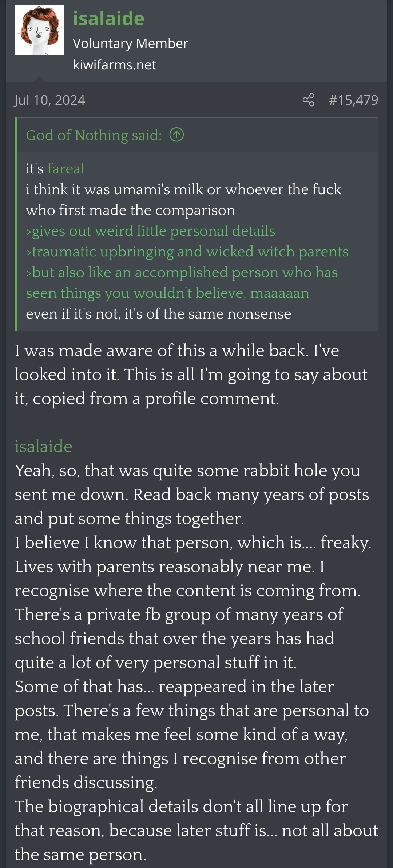Open post number #15,479 link
Screen dimensions: 393x868
click(353, 100)
